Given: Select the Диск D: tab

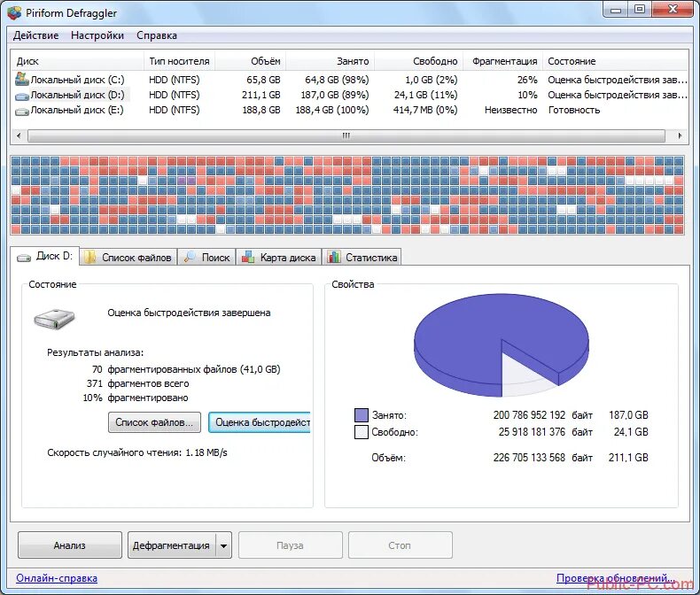Looking at the screenshot, I should click(x=44, y=256).
